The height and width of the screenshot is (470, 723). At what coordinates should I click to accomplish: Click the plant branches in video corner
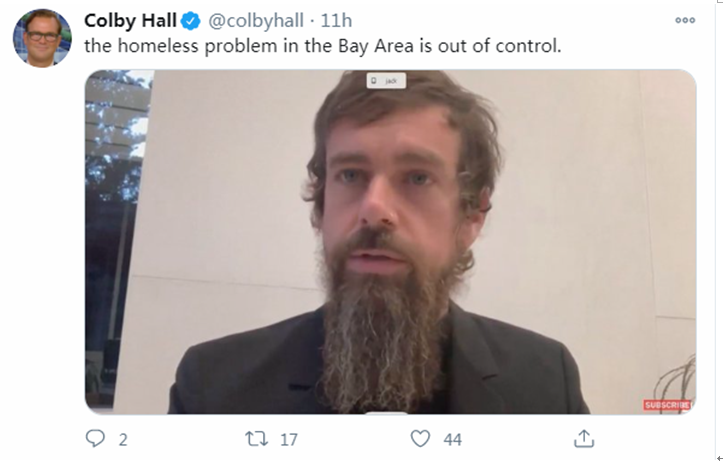pos(674,378)
